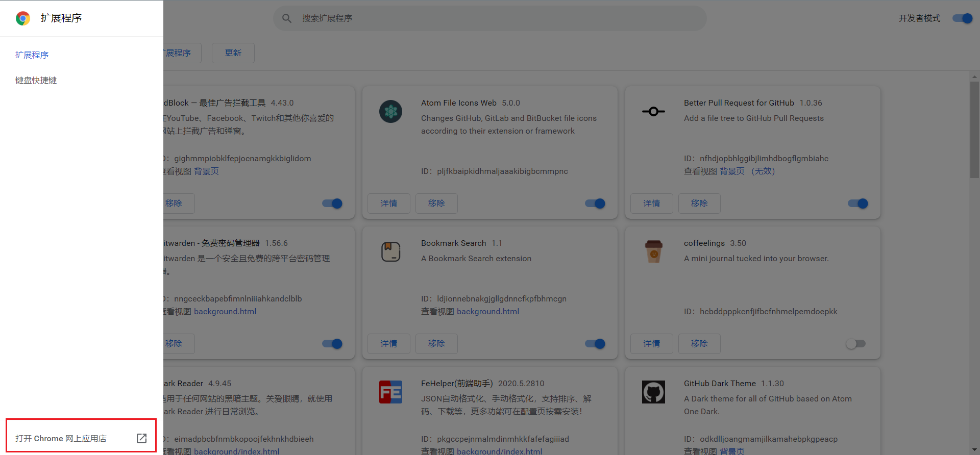This screenshot has width=980, height=455.
Task: Switch off the Bookmark Search extension
Action: point(595,344)
